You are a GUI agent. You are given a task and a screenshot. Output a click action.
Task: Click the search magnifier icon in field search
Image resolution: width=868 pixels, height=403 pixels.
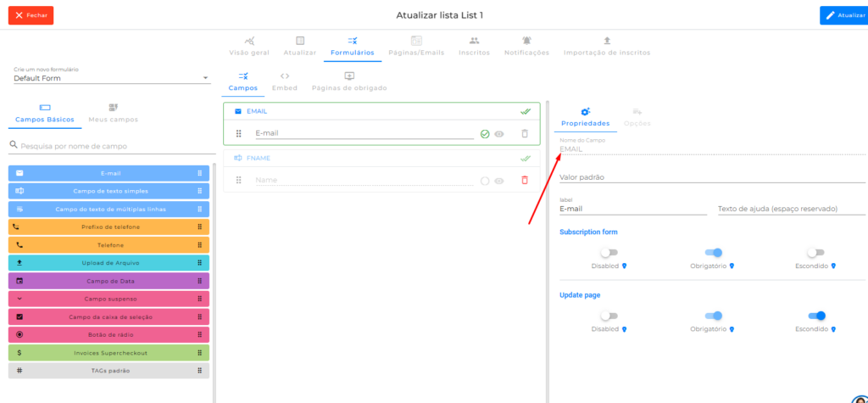tap(14, 145)
